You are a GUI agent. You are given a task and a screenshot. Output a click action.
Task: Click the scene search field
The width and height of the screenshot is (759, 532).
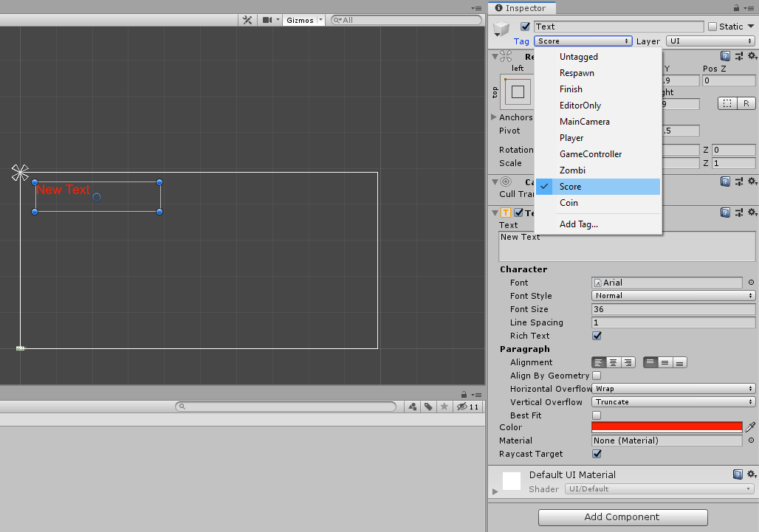point(407,20)
